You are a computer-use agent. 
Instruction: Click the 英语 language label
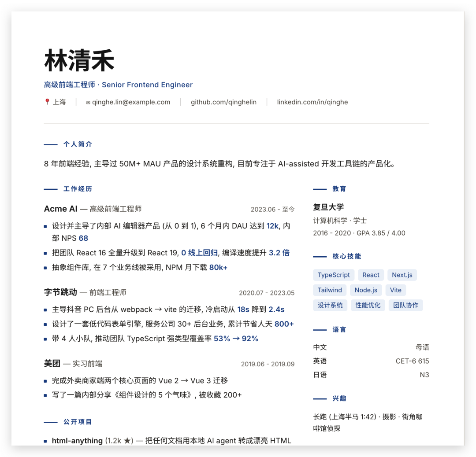click(x=320, y=361)
